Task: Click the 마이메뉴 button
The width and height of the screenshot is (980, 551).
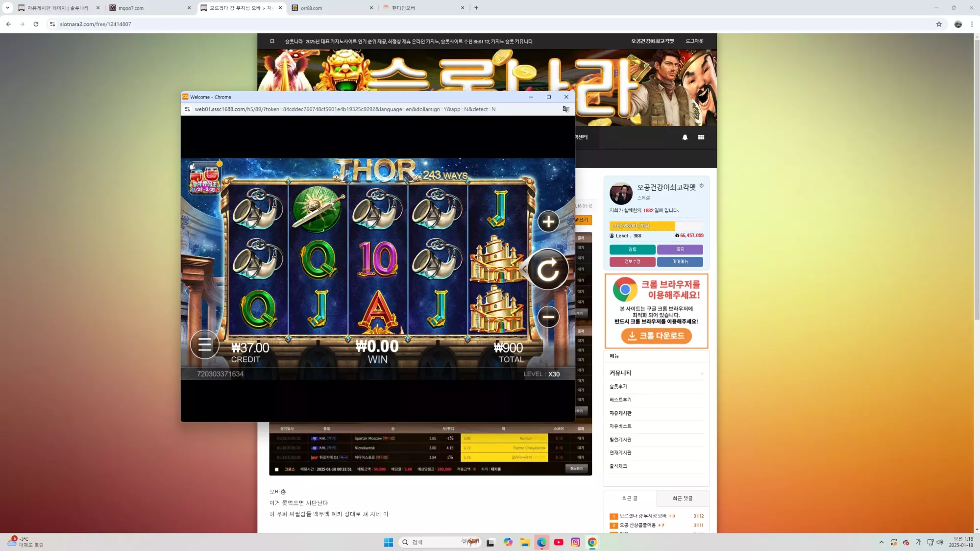Action: coord(680,262)
